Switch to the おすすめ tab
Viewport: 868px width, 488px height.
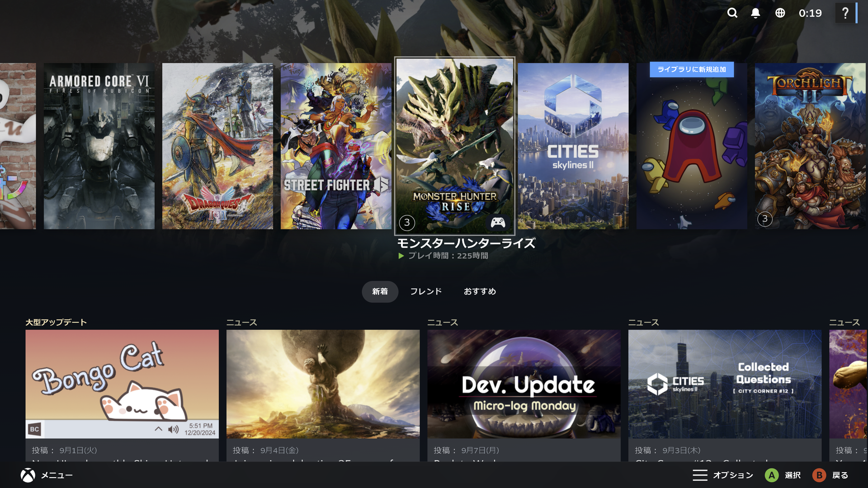click(x=480, y=291)
